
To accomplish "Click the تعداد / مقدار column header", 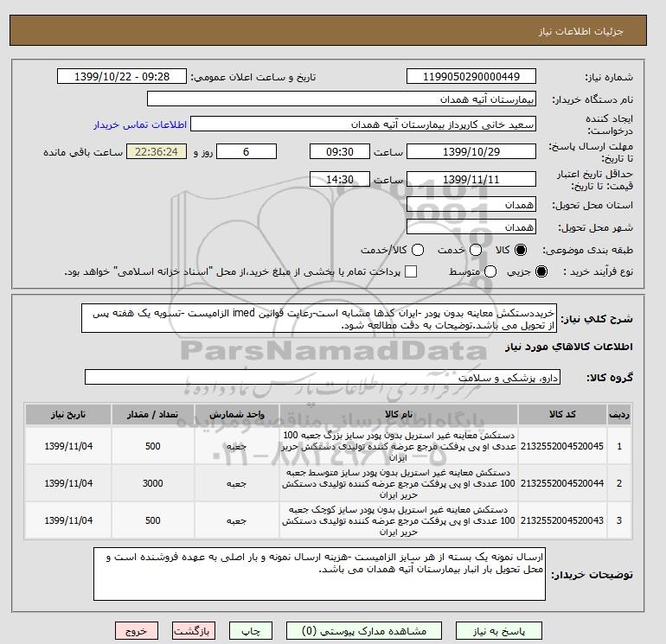I will (152, 414).
